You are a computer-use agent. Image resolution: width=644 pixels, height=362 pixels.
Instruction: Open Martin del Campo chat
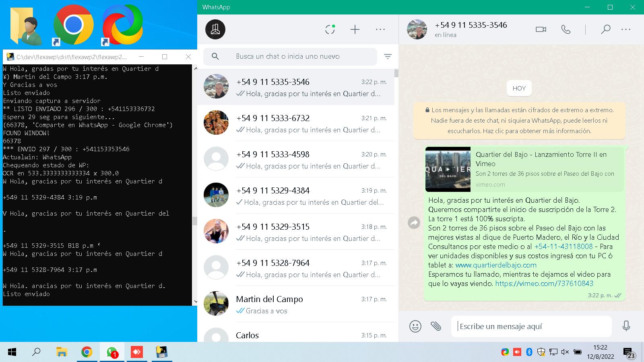pyautogui.click(x=296, y=304)
